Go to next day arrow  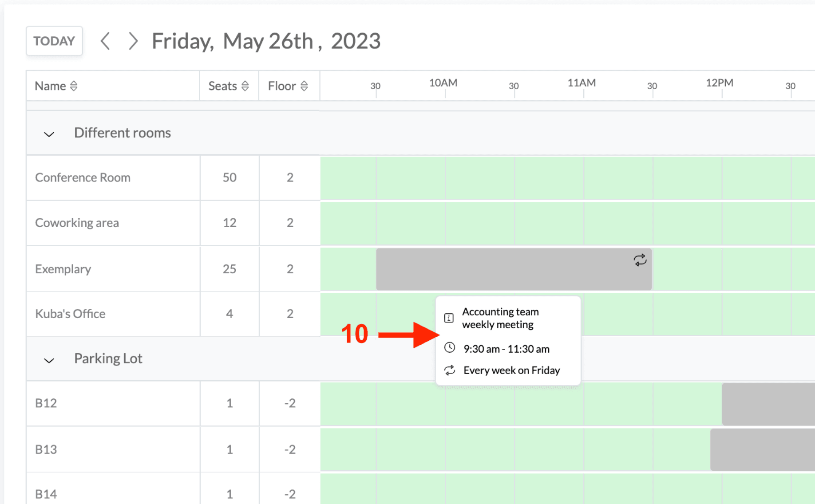(133, 41)
